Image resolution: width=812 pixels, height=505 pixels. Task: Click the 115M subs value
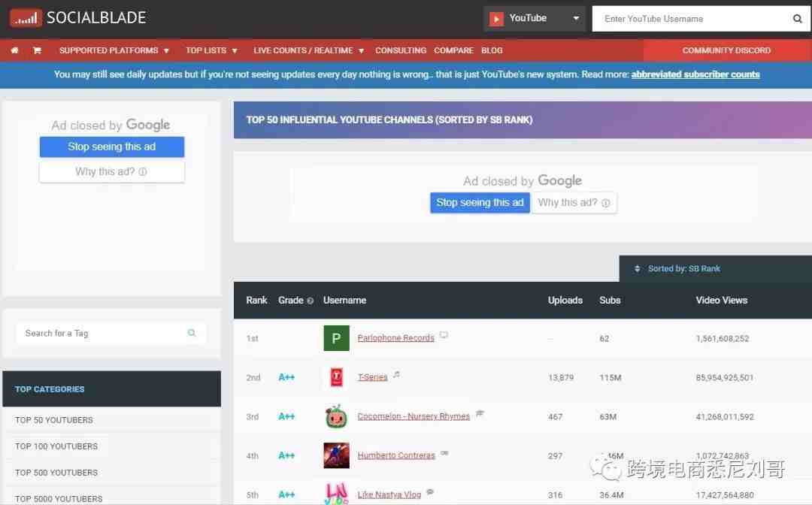tap(610, 378)
